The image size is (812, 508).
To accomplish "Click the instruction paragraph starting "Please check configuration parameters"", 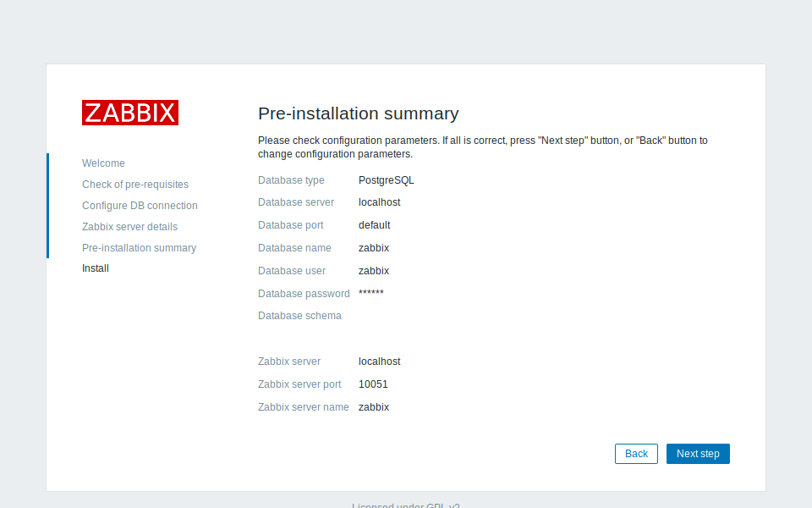I will [483, 147].
